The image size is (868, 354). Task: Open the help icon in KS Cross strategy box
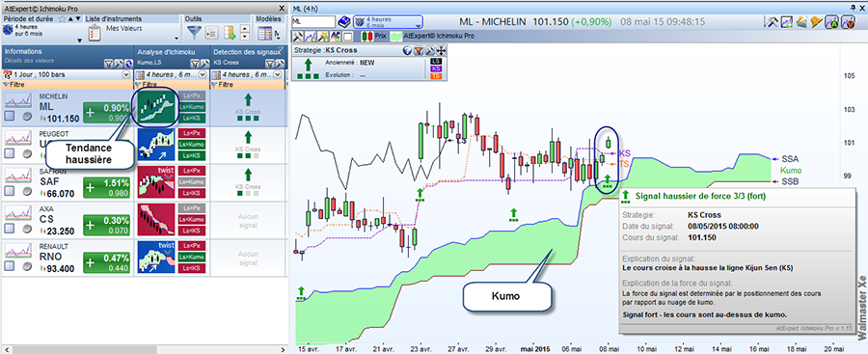pos(407,51)
